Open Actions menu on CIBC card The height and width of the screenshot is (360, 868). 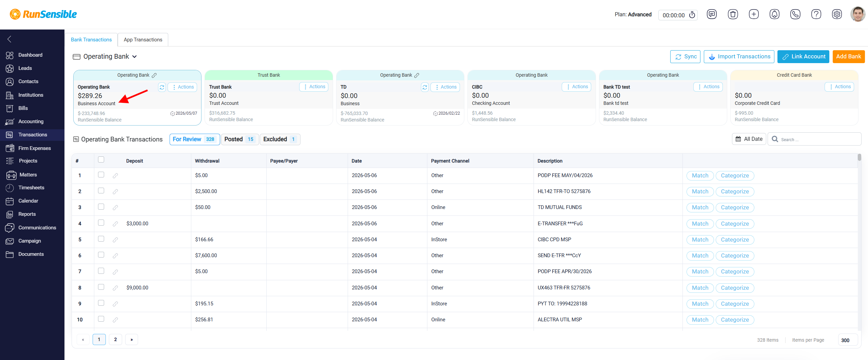click(577, 87)
